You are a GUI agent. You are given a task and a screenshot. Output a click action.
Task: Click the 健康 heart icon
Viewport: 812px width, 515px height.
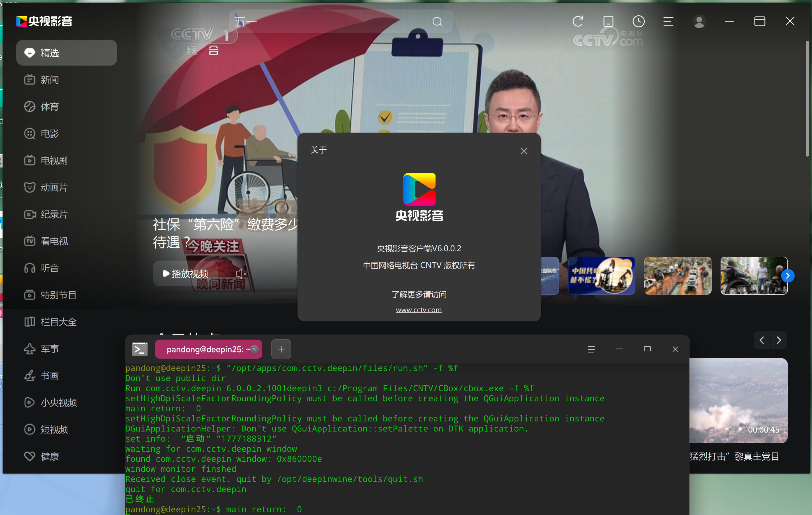(30, 456)
